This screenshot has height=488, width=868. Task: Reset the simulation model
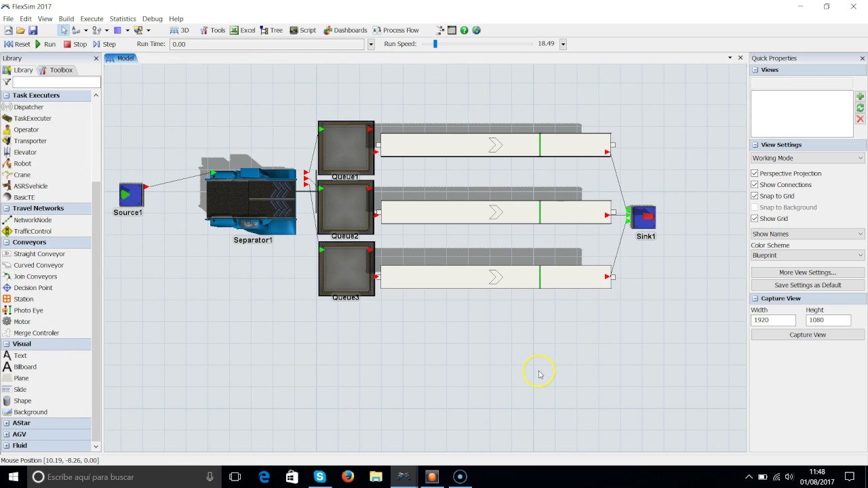pos(17,44)
